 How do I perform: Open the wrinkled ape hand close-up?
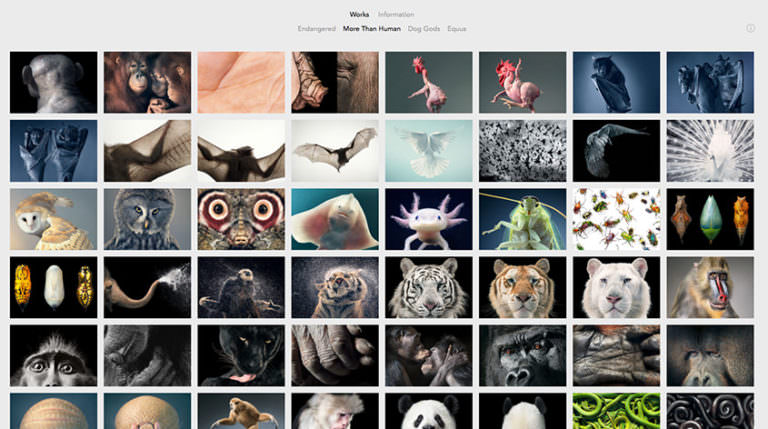[335, 356]
